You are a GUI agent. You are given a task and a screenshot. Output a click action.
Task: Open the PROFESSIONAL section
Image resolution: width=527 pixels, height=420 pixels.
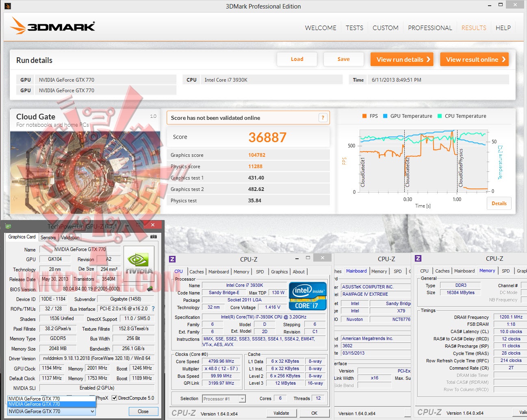[x=430, y=28]
